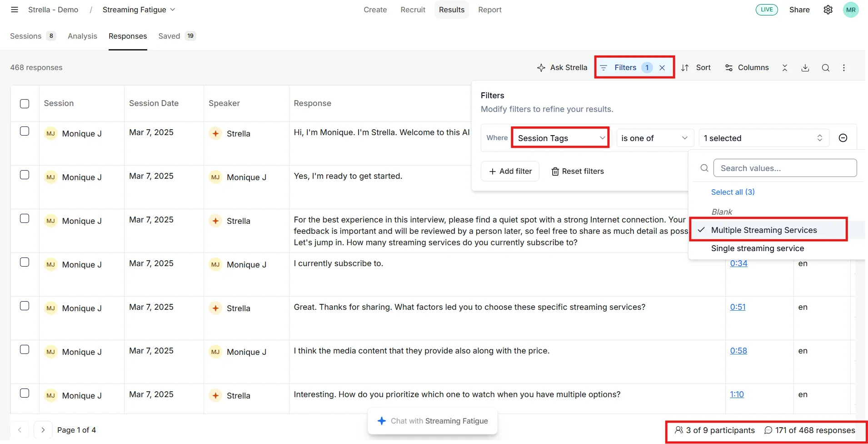Open the 'is one of' operator dropdown

point(655,138)
